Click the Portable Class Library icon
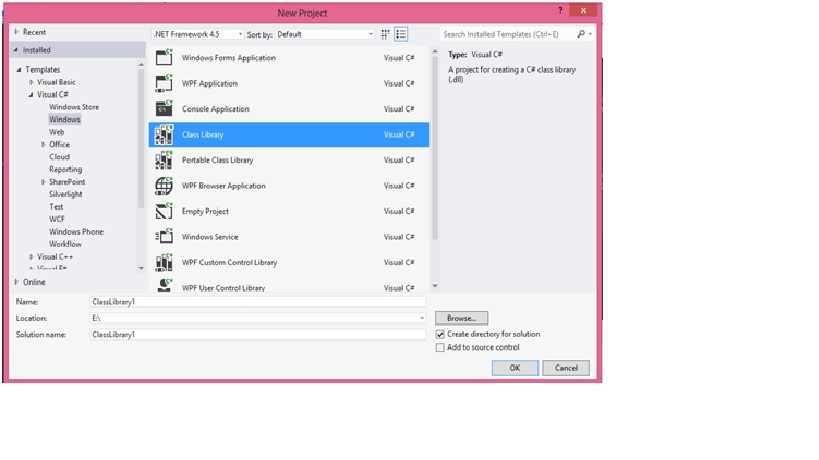The height and width of the screenshot is (460, 819). (163, 160)
